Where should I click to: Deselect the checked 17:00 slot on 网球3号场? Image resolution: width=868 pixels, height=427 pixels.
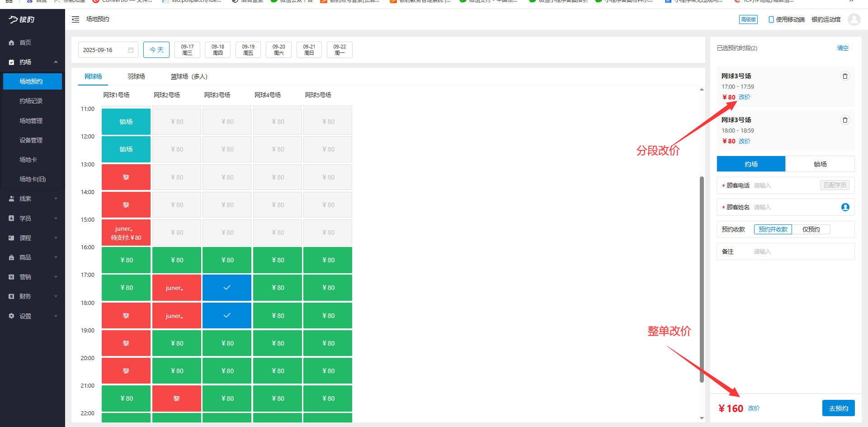(227, 288)
